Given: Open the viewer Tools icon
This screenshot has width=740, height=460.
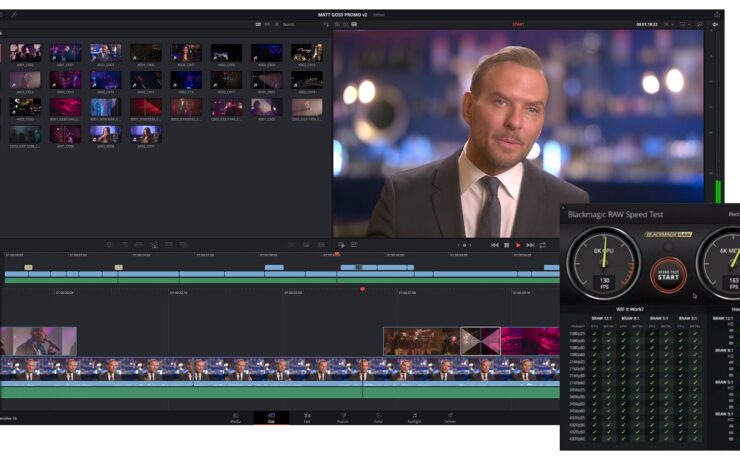Looking at the screenshot, I should pos(341,245).
